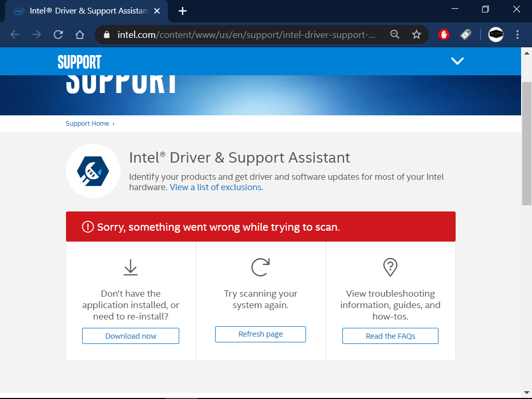This screenshot has width=532, height=399.
Task: Open the Chrome three-dot menu
Action: [x=517, y=34]
